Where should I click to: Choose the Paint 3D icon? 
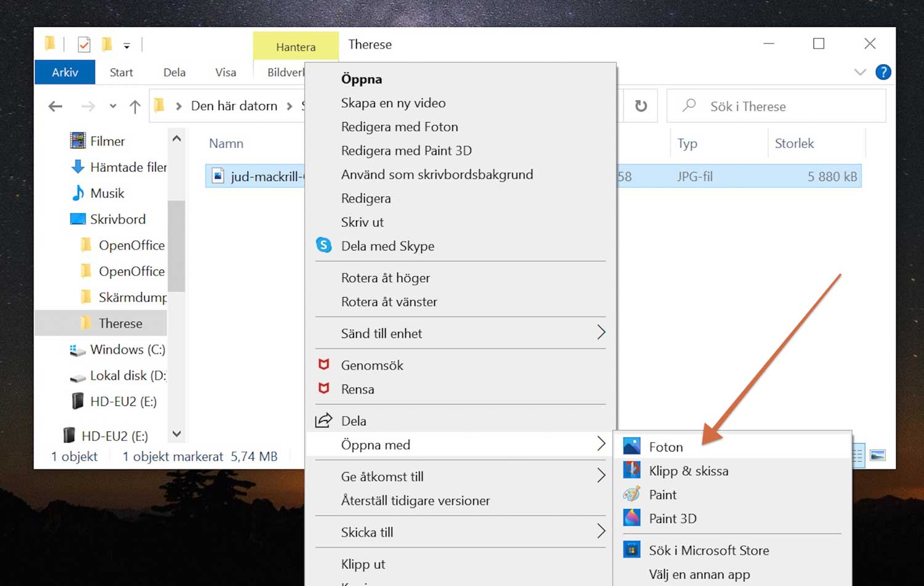pyautogui.click(x=631, y=518)
